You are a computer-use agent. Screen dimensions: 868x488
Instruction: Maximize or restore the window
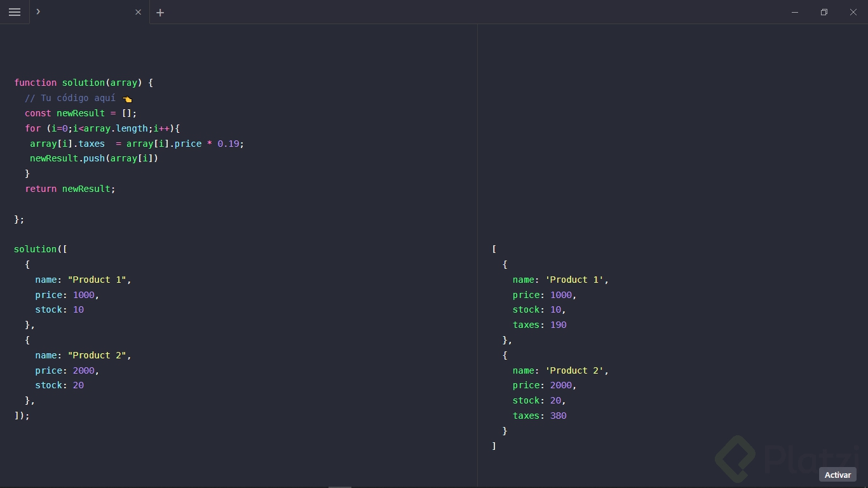pyautogui.click(x=824, y=12)
